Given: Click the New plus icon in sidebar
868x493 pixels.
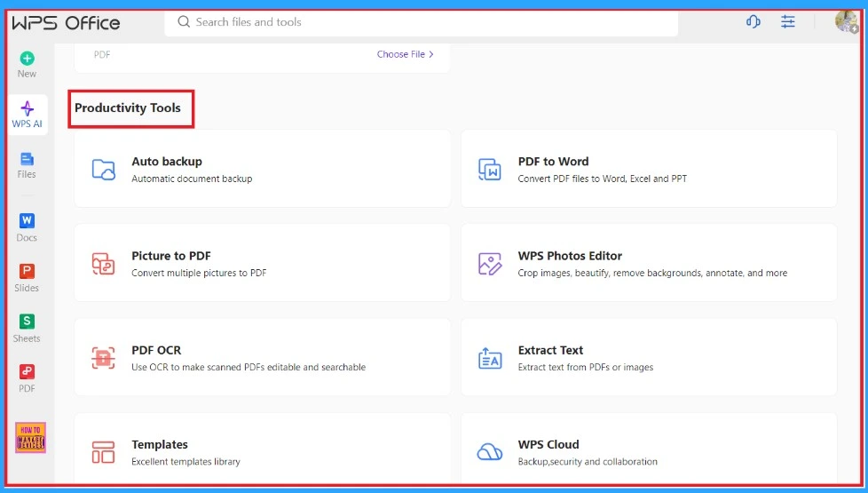Looking at the screenshot, I should pos(28,58).
